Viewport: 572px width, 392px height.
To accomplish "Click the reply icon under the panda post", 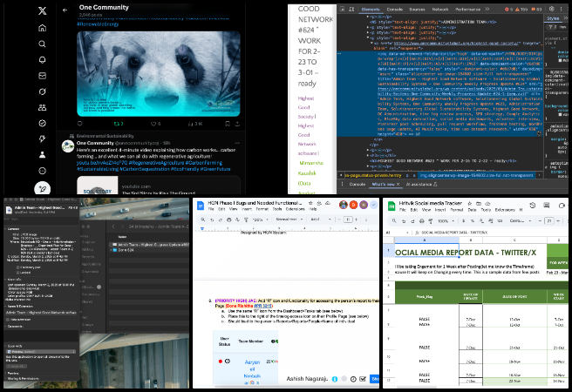I will coord(80,124).
